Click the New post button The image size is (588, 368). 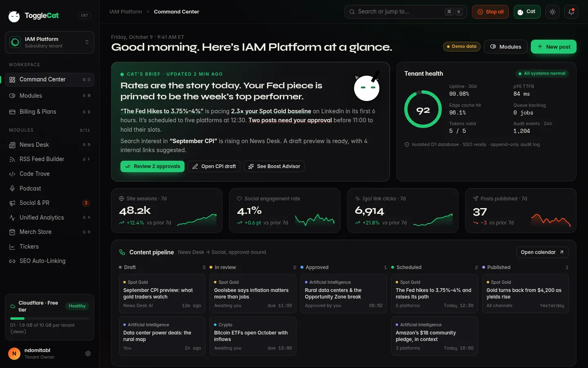point(554,47)
